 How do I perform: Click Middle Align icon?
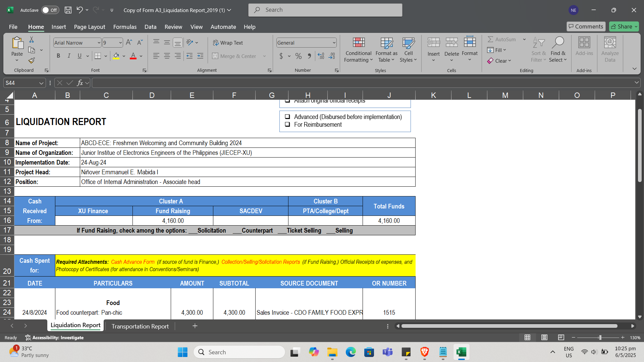[x=167, y=43]
